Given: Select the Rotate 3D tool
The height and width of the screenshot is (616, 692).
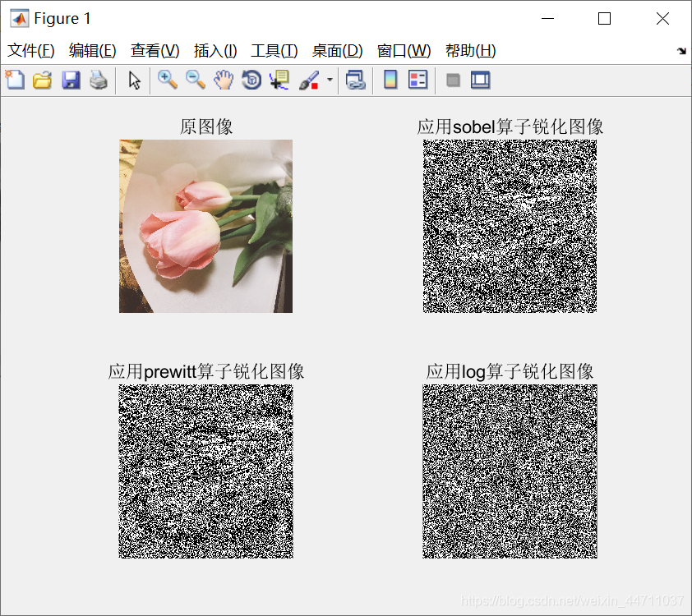Looking at the screenshot, I should click(251, 80).
